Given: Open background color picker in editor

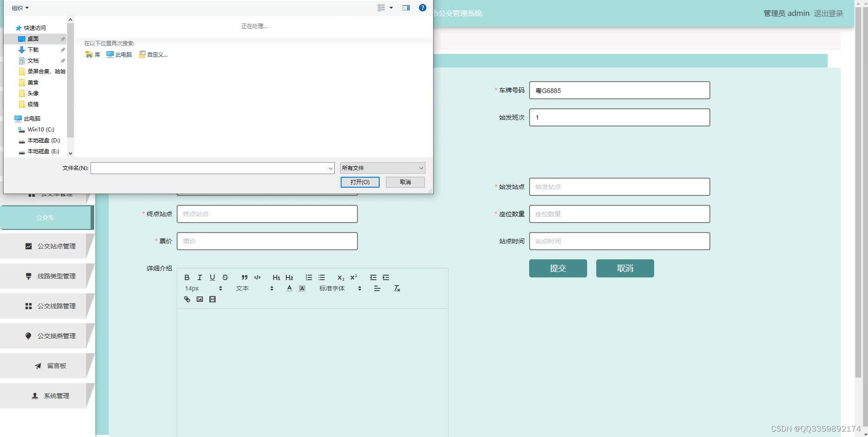Looking at the screenshot, I should tap(302, 288).
